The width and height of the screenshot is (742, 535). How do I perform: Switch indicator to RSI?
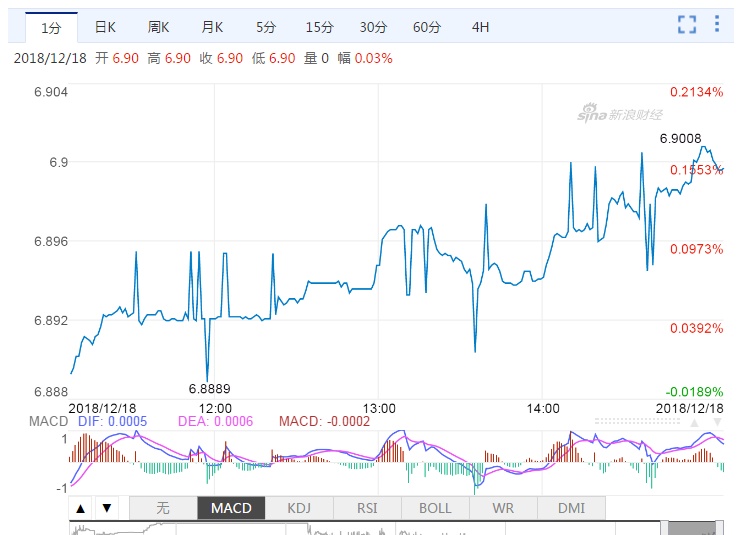(x=367, y=508)
